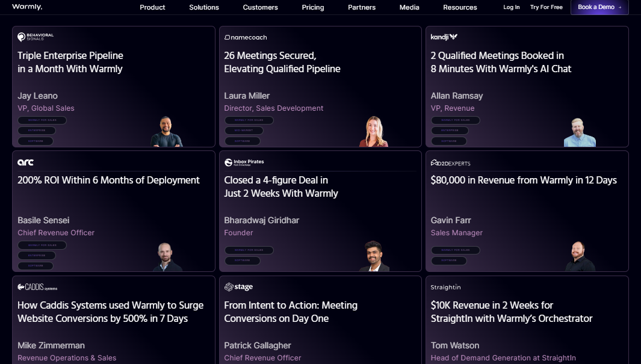Click the name Patrick Gallagher
641x364 pixels.
pos(258,345)
